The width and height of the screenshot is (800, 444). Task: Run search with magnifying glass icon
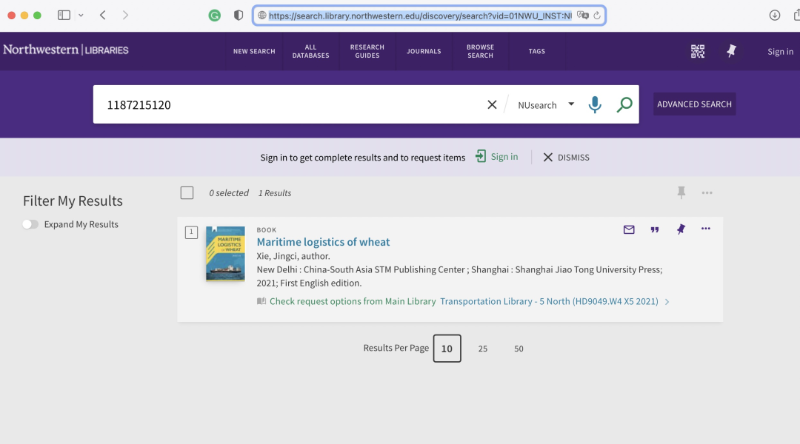pyautogui.click(x=624, y=105)
